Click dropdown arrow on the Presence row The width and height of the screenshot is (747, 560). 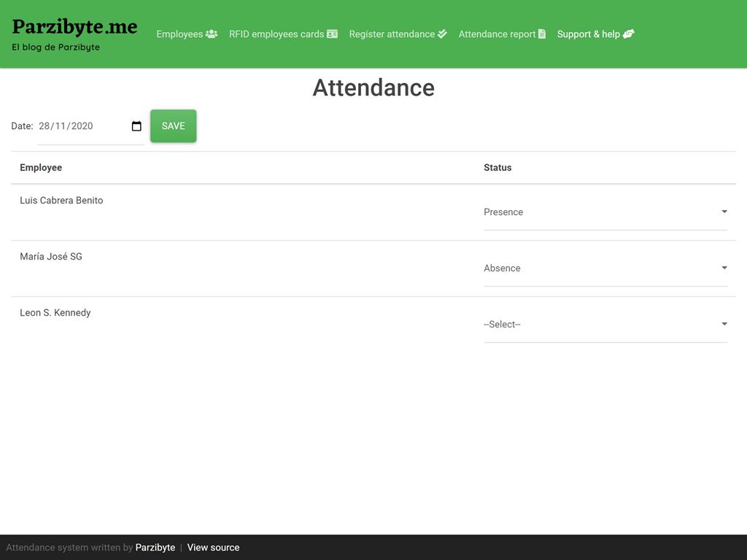[x=724, y=211]
